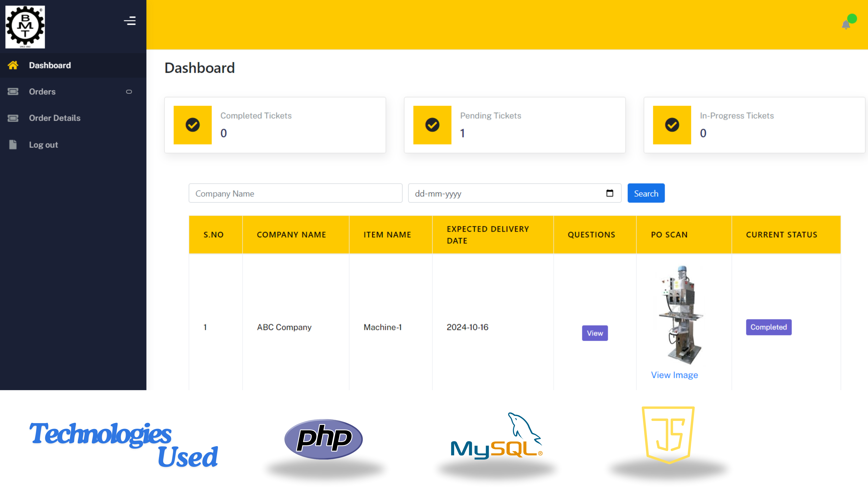Click the In-Progress Tickets checkmark icon
The width and height of the screenshot is (868, 488).
point(672,125)
